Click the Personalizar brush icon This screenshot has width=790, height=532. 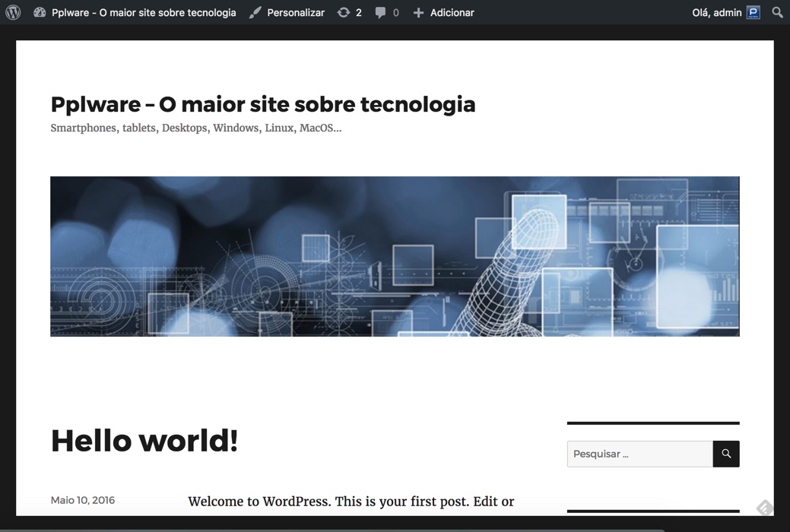(x=255, y=13)
